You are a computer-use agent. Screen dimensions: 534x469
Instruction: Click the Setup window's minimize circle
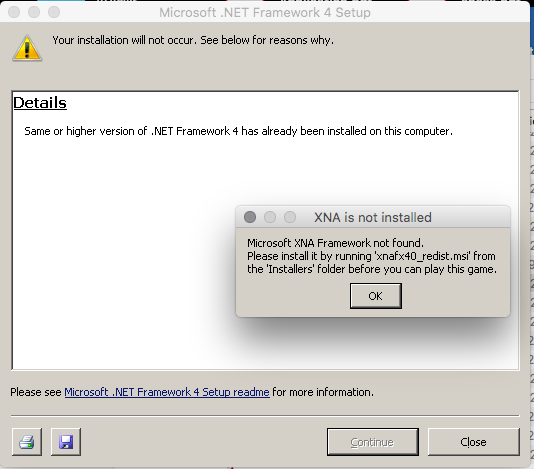pyautogui.click(x=34, y=12)
